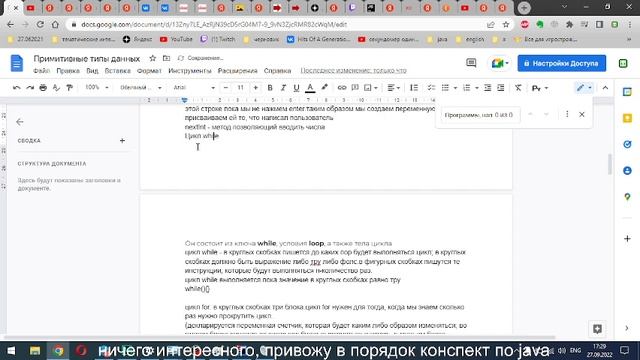
Task: Reload the page in Chrome
Action: point(40,24)
